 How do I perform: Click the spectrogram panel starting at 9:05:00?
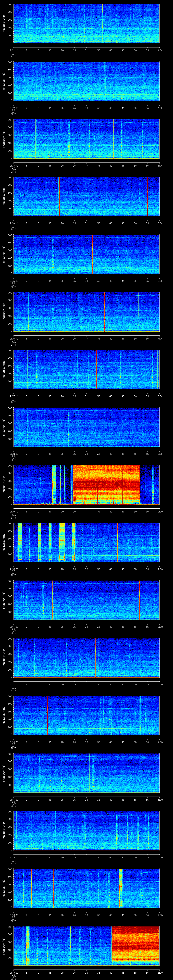tap(87, 254)
